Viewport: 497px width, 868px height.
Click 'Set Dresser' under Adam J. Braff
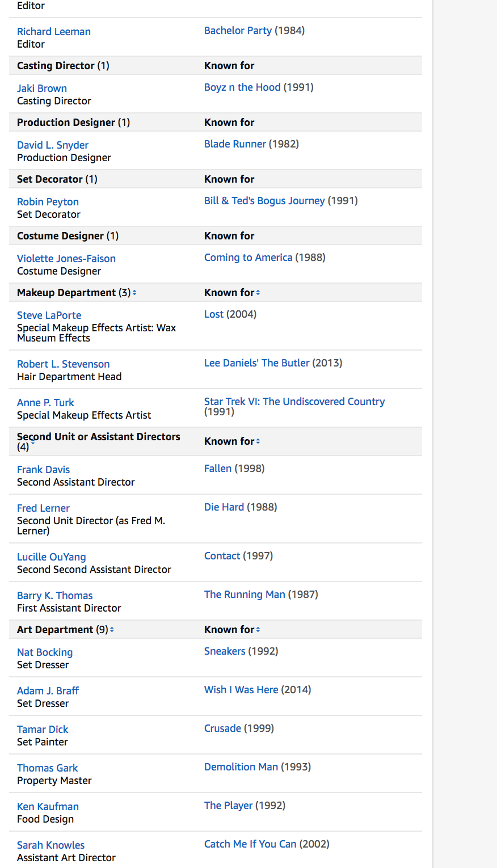[x=43, y=703]
